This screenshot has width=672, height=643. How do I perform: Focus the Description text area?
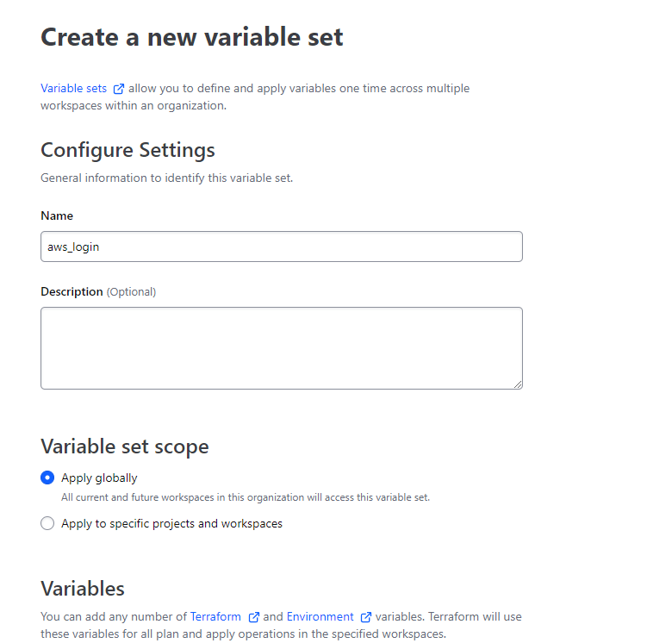pos(281,347)
